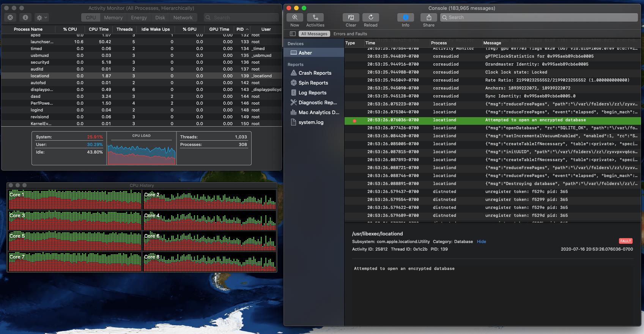This screenshot has height=334, width=644.
Task: Open the gear actions dropdown in Activity Monitor
Action: pos(41,17)
